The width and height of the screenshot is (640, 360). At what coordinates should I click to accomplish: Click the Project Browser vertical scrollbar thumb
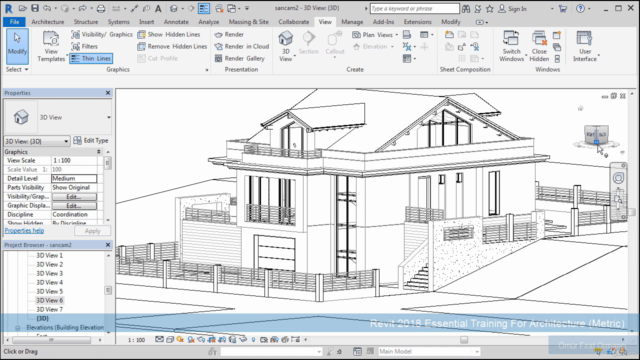[108, 290]
